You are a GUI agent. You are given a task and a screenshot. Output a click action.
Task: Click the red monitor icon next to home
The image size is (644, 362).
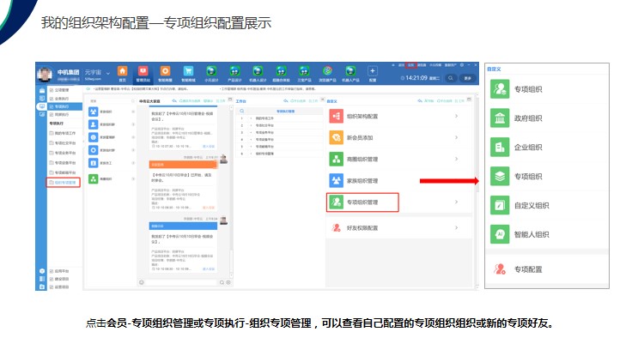click(x=143, y=71)
